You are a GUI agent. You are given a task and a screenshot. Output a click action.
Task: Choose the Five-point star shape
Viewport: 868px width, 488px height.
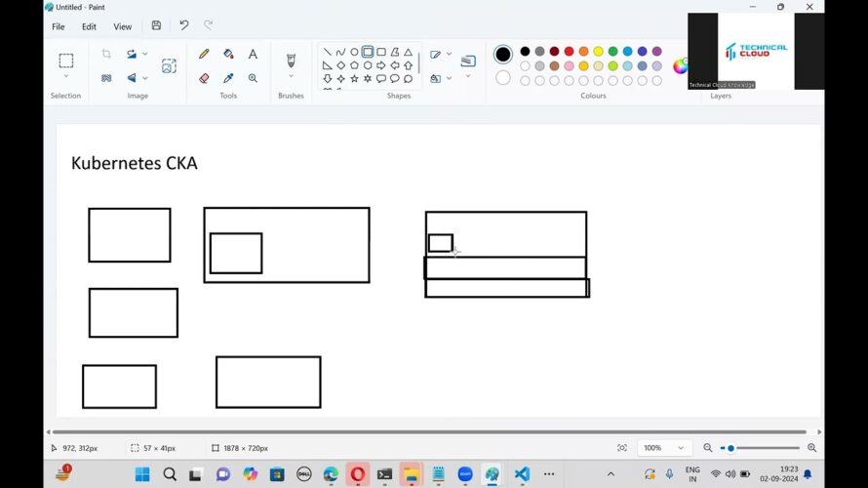pyautogui.click(x=354, y=79)
